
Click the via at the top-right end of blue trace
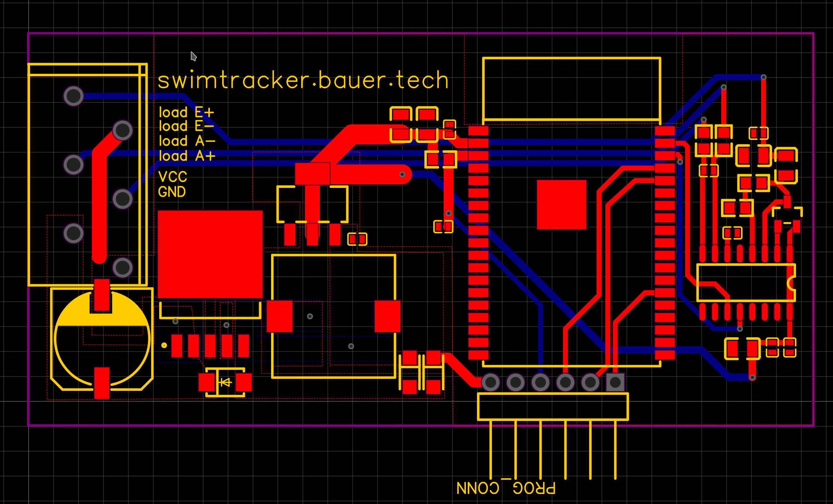point(763,77)
